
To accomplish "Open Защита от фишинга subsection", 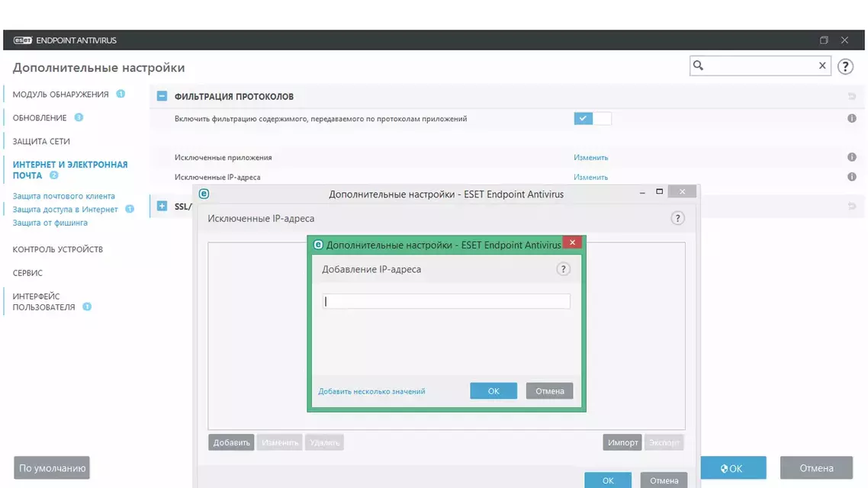I will point(50,223).
